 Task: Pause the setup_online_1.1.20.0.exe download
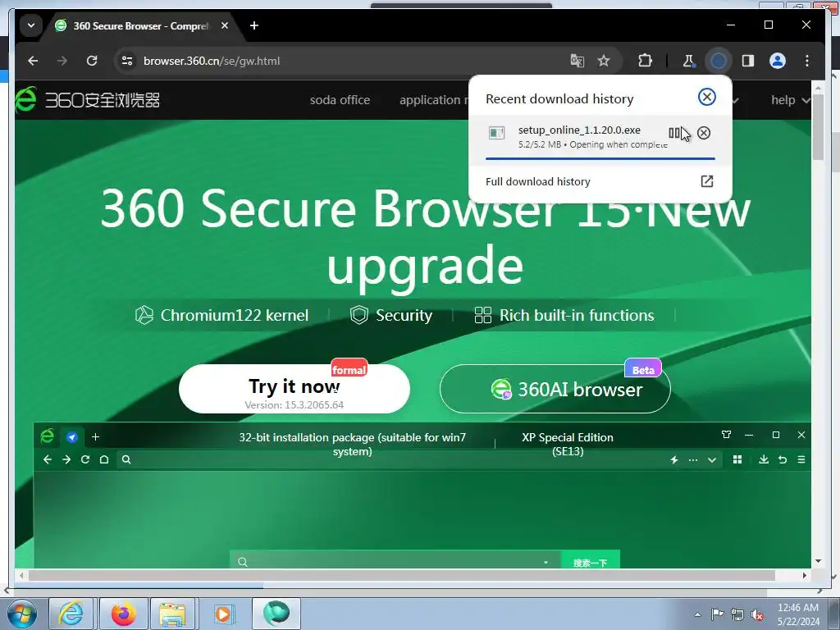click(x=674, y=133)
